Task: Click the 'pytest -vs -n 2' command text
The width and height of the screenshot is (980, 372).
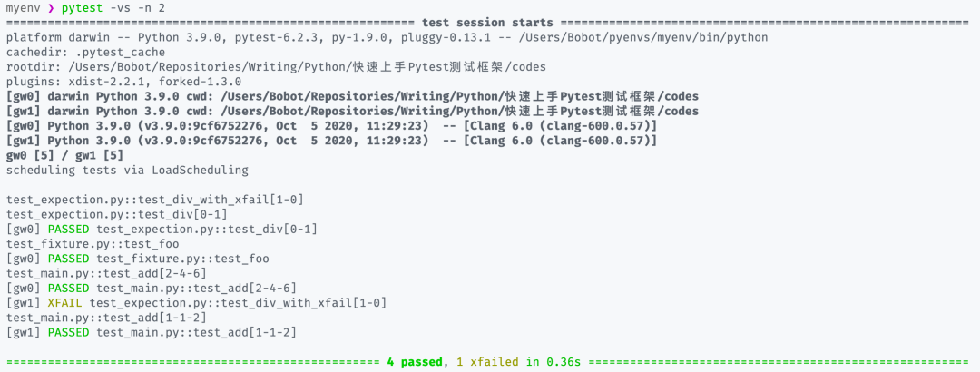Action: pyautogui.click(x=113, y=8)
